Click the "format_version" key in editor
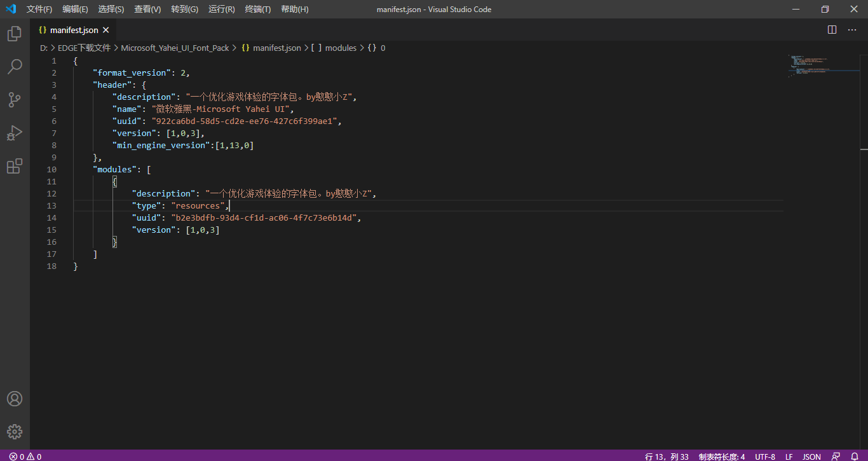 tap(132, 72)
